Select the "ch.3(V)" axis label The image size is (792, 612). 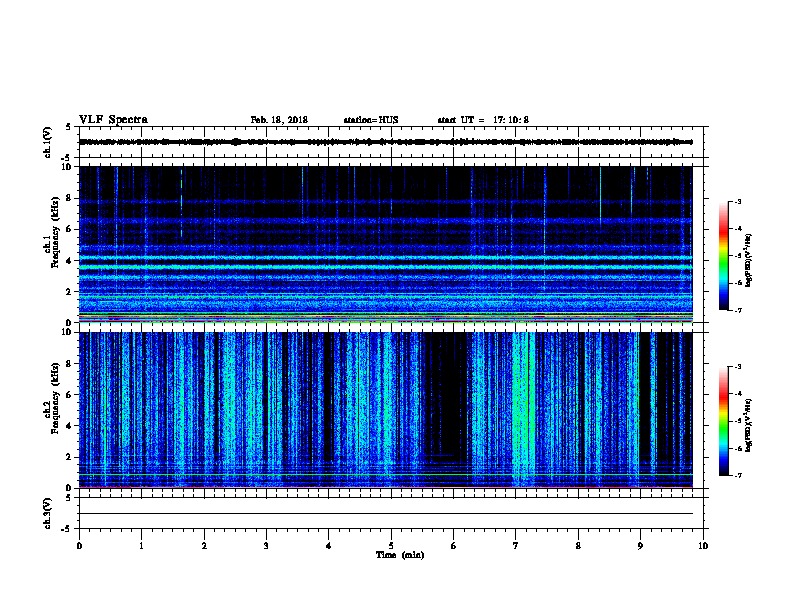tap(48, 514)
